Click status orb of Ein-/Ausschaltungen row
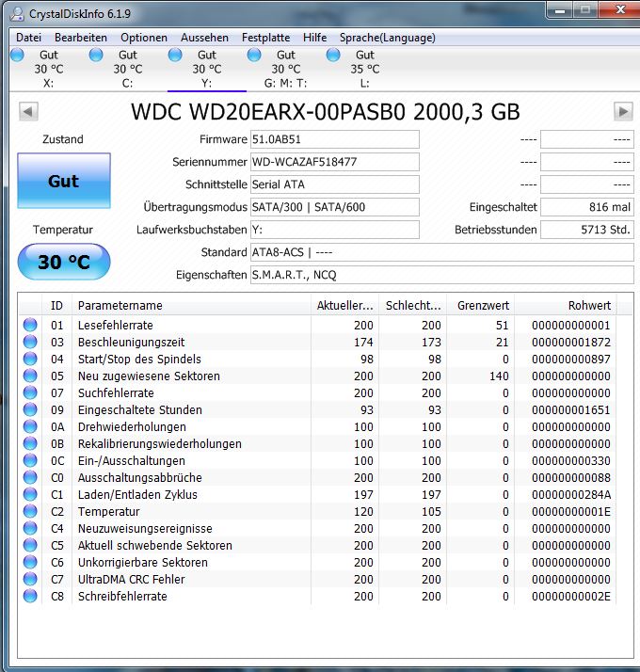Viewport: 640px width, 672px height. 30,460
